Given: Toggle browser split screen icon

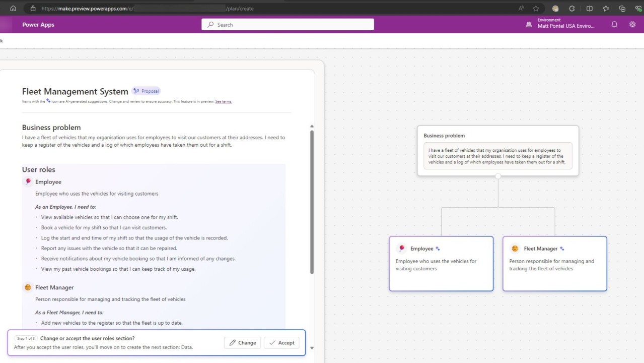Looking at the screenshot, I should point(589,8).
